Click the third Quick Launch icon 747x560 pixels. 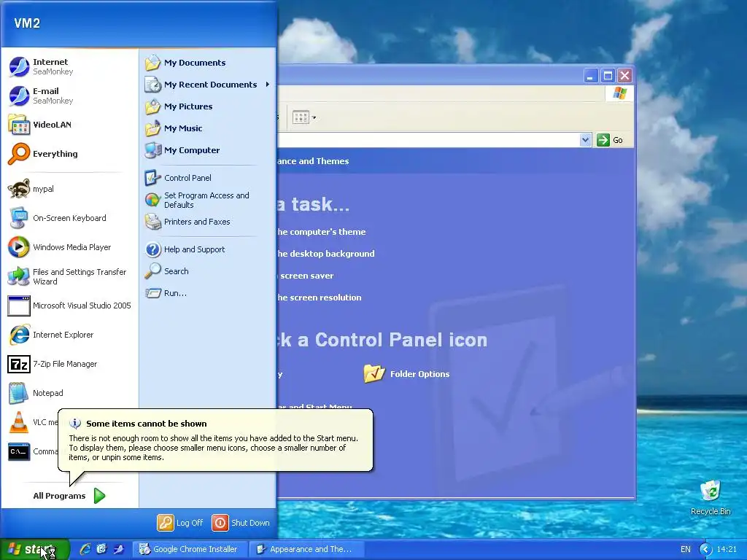coord(118,549)
